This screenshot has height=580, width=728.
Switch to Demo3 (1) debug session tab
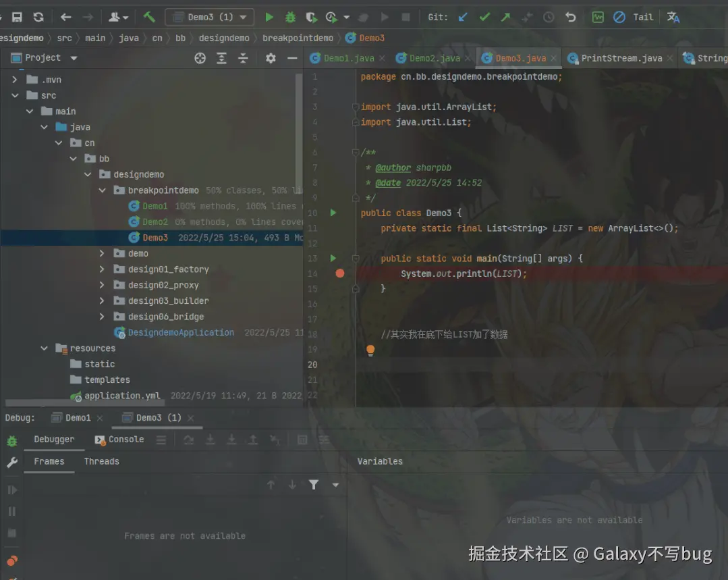click(159, 418)
